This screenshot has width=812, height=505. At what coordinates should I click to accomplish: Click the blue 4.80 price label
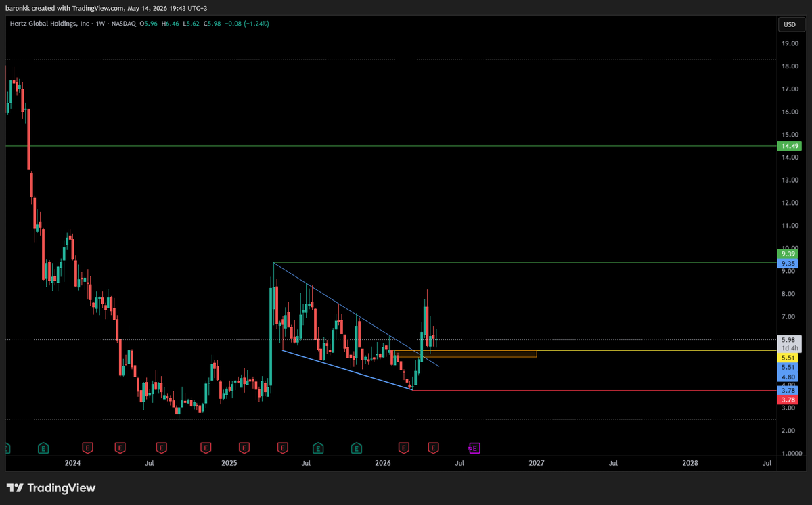point(789,377)
